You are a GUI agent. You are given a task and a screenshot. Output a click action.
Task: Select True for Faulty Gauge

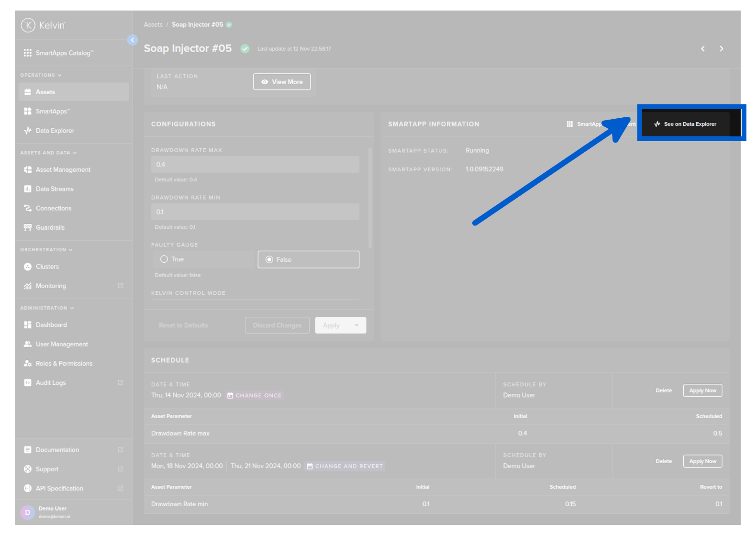(164, 259)
